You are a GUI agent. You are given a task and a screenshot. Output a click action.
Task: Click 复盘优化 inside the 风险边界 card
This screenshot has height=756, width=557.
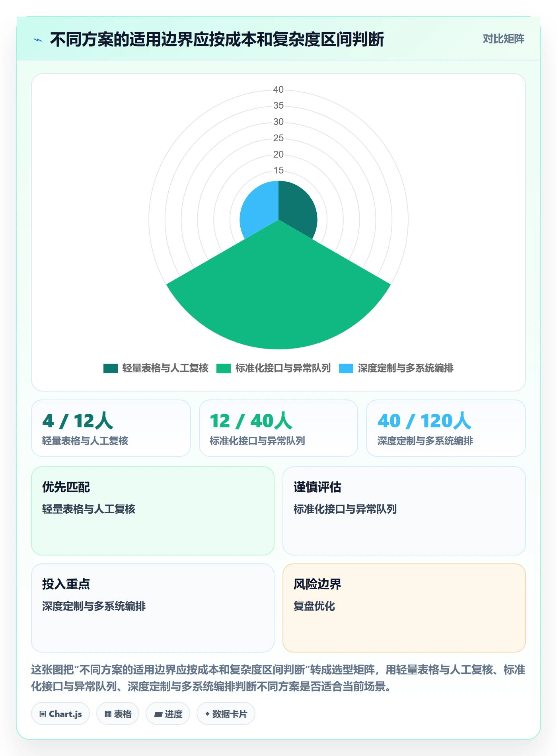314,606
